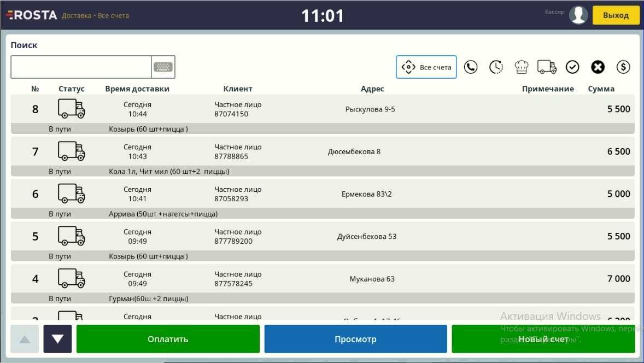The width and height of the screenshot is (644, 363).
Task: Click the up arrow to move list up
Action: [x=25, y=339]
